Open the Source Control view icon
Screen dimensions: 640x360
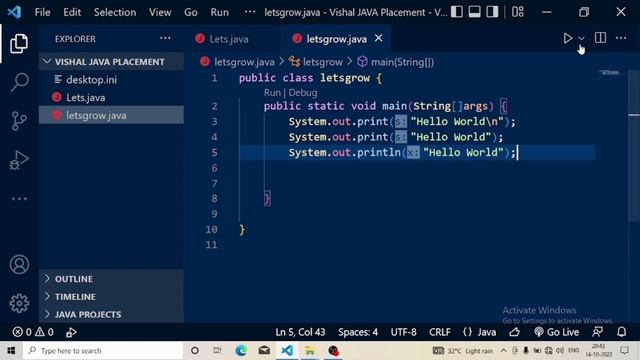(x=19, y=121)
